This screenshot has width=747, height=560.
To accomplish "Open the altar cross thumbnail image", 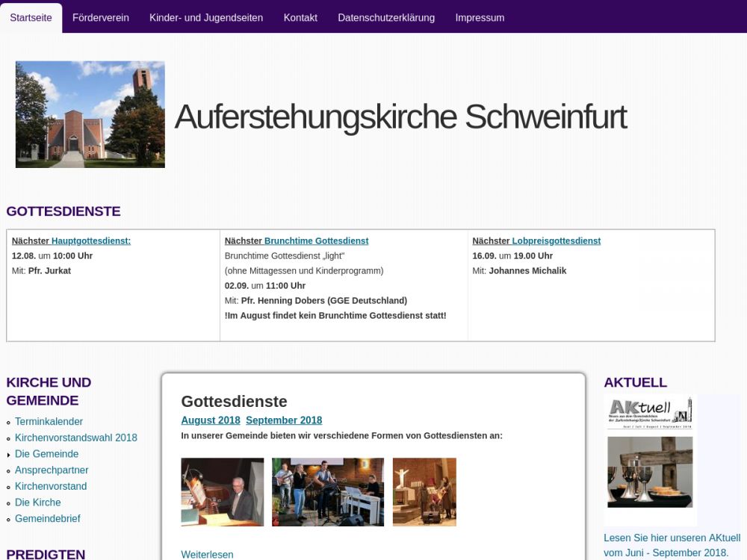I will (424, 492).
